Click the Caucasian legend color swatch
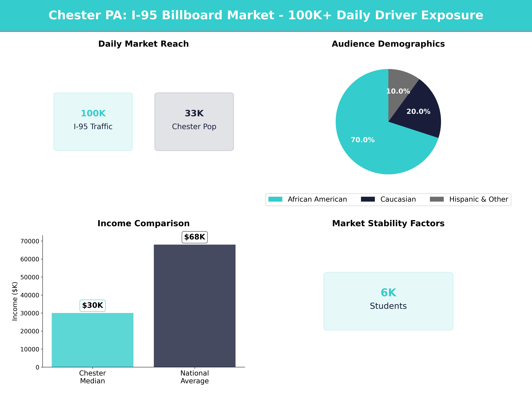 368,199
